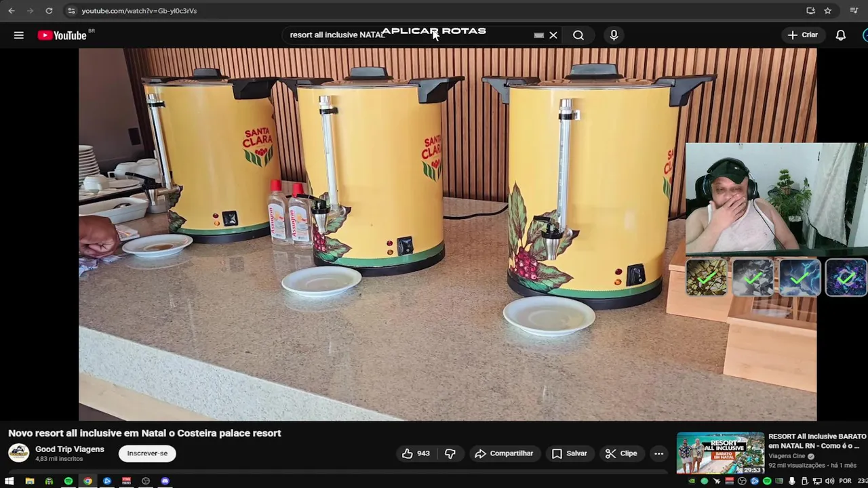Open OBS Studio from the taskbar
Image resolution: width=868 pixels, height=488 pixels.
tap(145, 481)
